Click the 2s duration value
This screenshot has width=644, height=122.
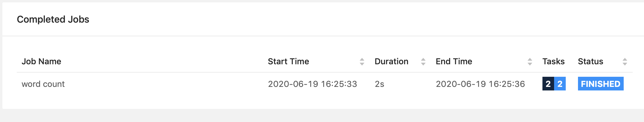click(379, 84)
